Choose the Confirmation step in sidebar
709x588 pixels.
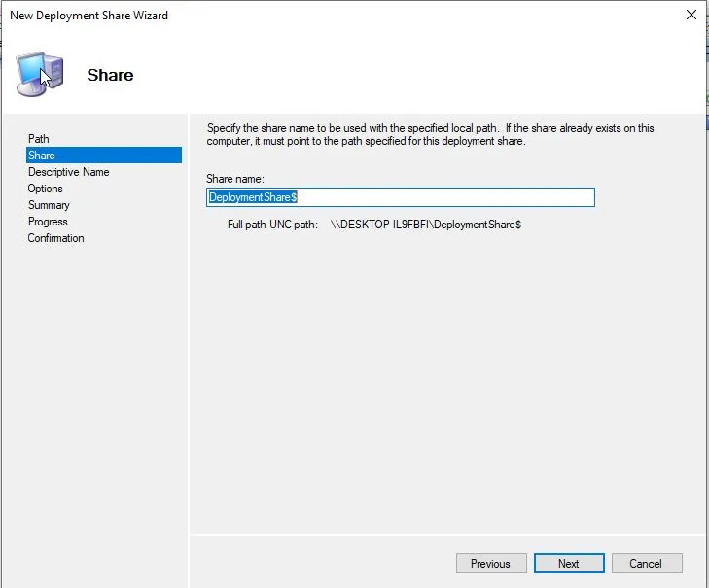[x=55, y=238]
